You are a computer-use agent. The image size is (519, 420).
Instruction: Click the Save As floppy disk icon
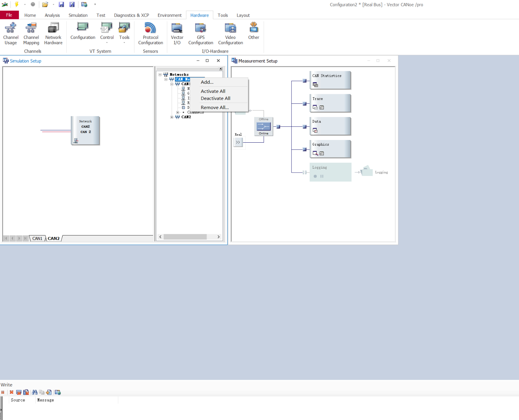tap(72, 4)
